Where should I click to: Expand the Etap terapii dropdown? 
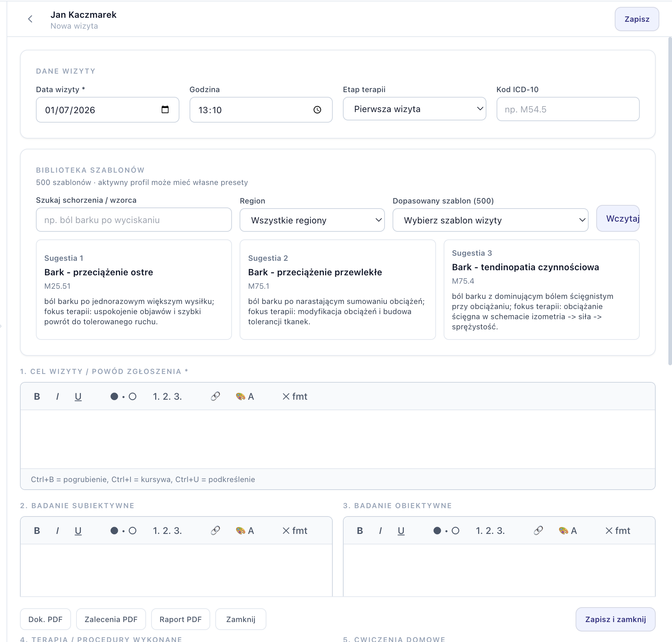point(414,109)
